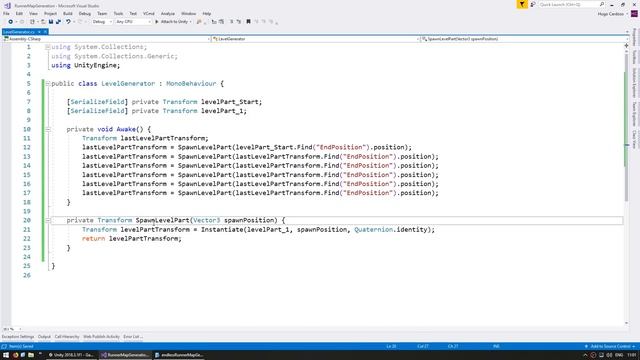Open the Exception Settings panel tab
The height and width of the screenshot is (360, 640).
(18, 337)
